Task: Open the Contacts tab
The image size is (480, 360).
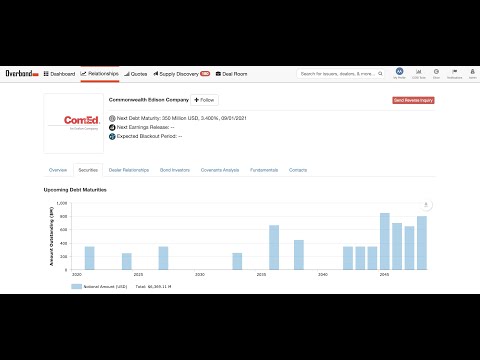Action: (x=298, y=170)
